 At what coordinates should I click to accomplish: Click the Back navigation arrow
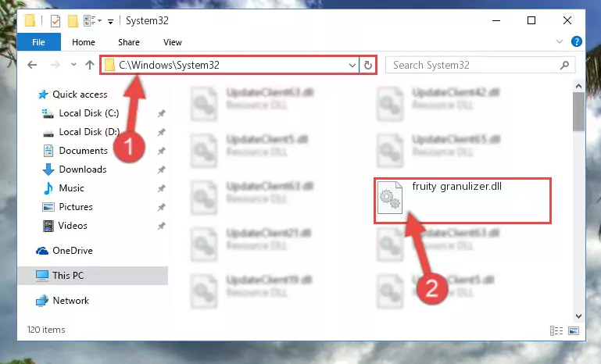[32, 65]
